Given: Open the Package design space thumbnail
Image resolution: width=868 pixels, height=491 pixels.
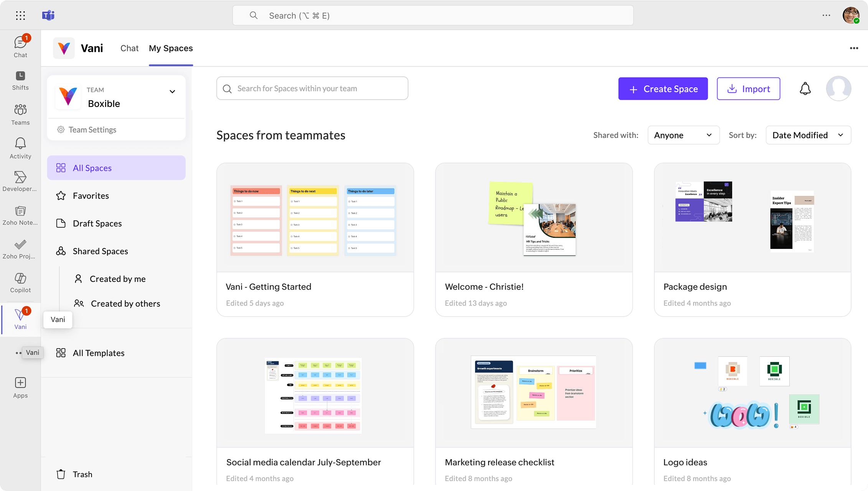Looking at the screenshot, I should click(752, 217).
